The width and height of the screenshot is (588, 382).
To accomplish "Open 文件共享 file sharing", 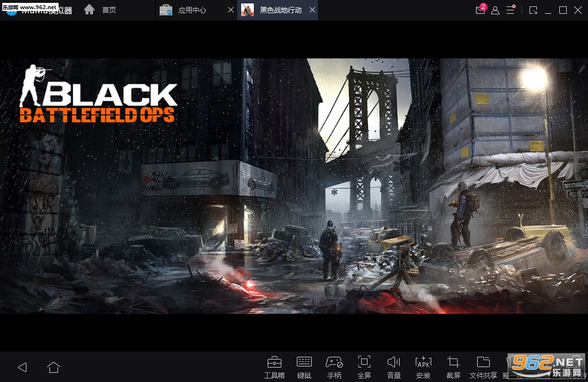I will point(483,368).
